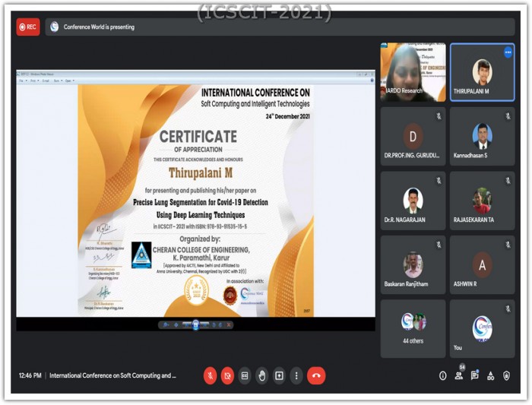Click the red leave call button
Viewport: 532px width, 405px height.
[316, 375]
